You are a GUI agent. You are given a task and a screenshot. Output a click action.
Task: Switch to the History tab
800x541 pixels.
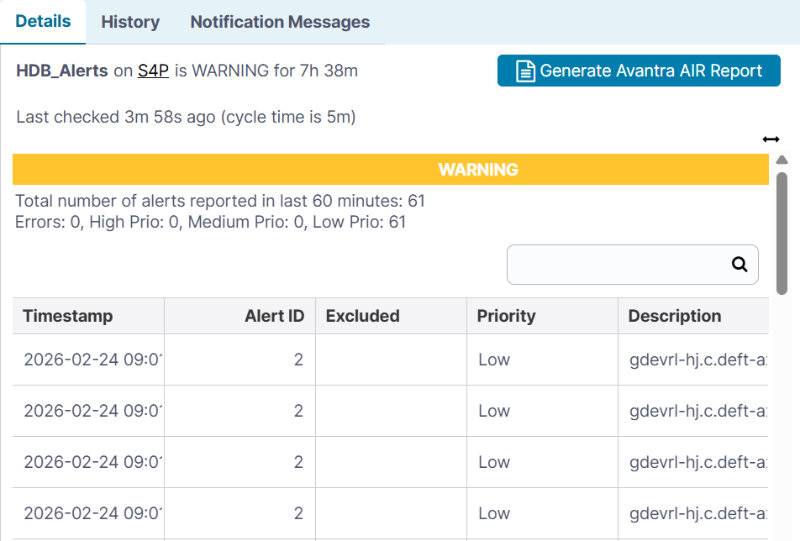[130, 22]
